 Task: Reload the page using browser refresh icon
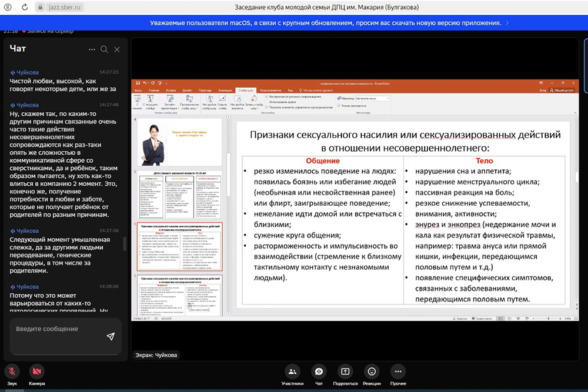[x=25, y=7]
